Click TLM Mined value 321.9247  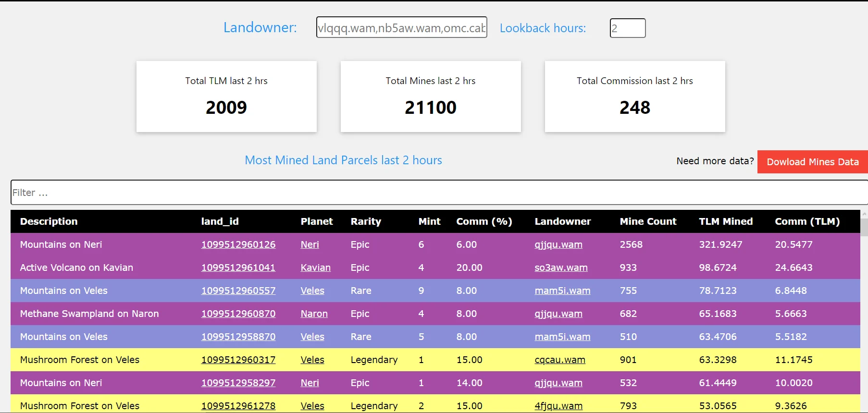tap(720, 244)
